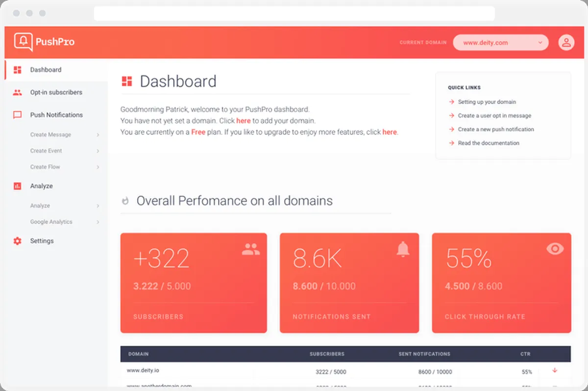Click the Click Through Rate 55% card

[x=502, y=283]
